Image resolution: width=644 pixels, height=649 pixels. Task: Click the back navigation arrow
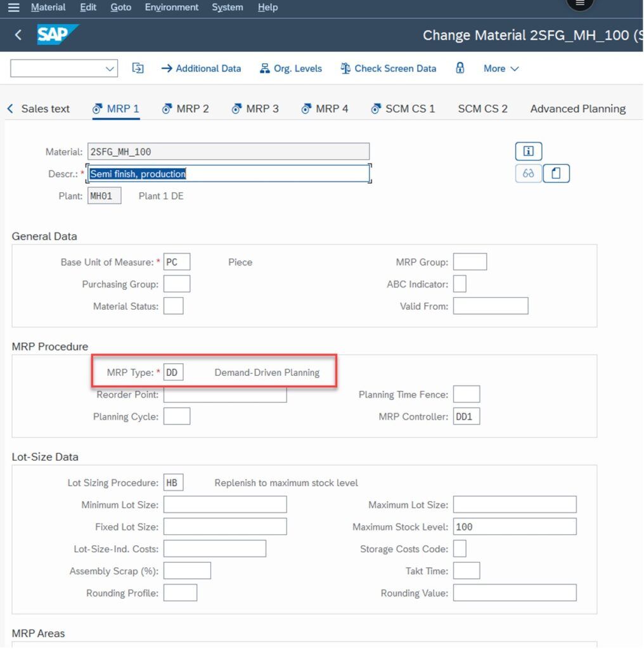17,35
